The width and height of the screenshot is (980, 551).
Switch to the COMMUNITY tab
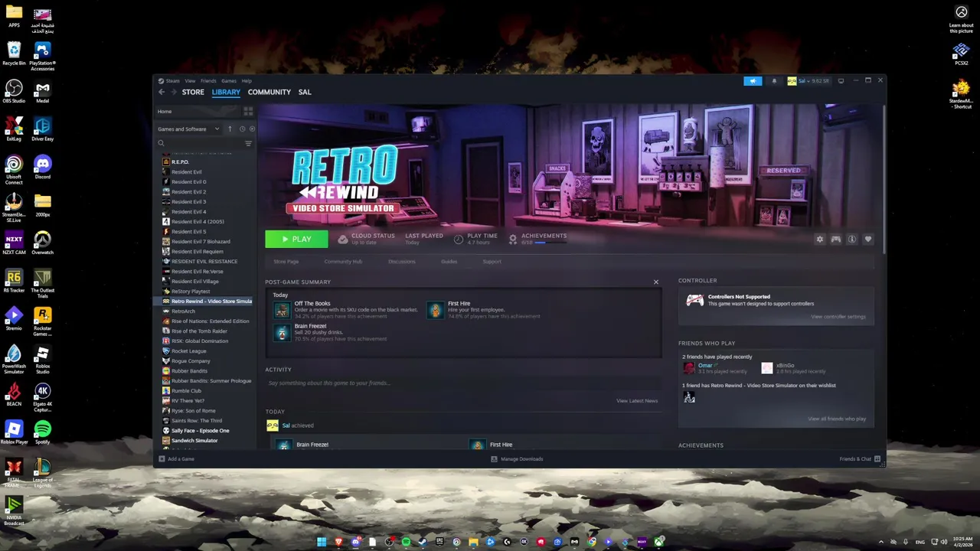point(269,92)
